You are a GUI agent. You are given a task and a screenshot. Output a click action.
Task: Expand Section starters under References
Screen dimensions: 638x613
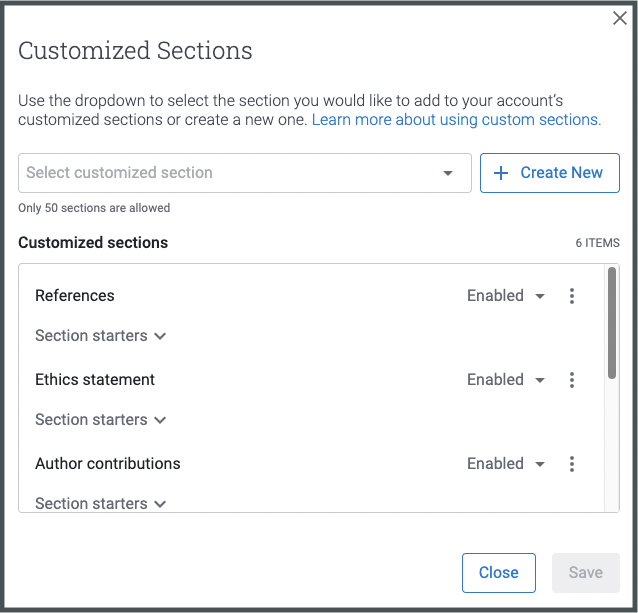pos(100,336)
